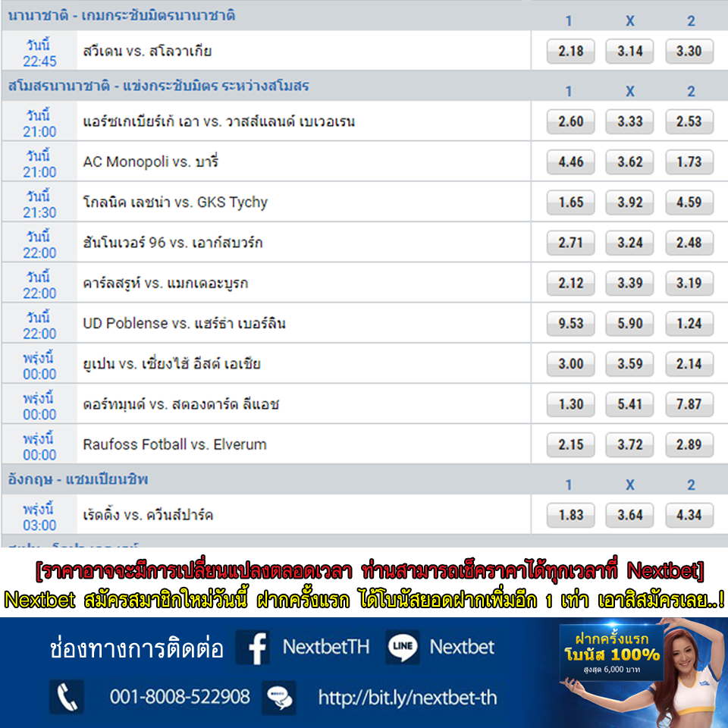Click the LINE icon next to Nextbet
Screen dimensions: 728x728
coord(403,647)
